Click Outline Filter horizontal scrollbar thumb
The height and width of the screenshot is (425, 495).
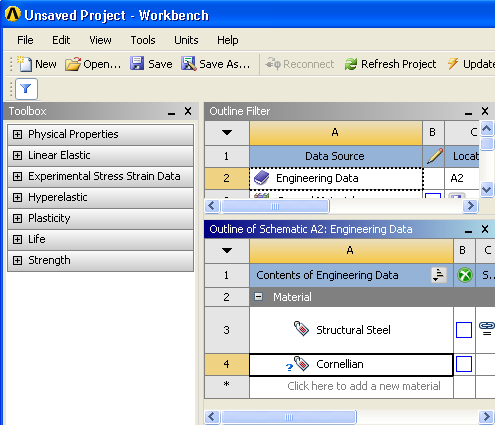click(x=275, y=206)
